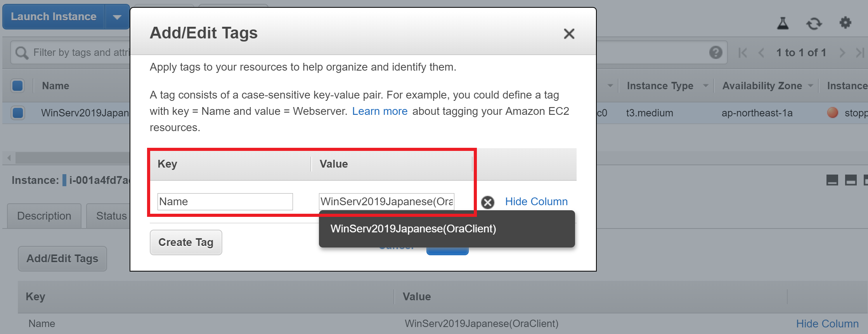Screen dimensions: 868x334
Task: Go to the next page of results
Action: point(842,53)
